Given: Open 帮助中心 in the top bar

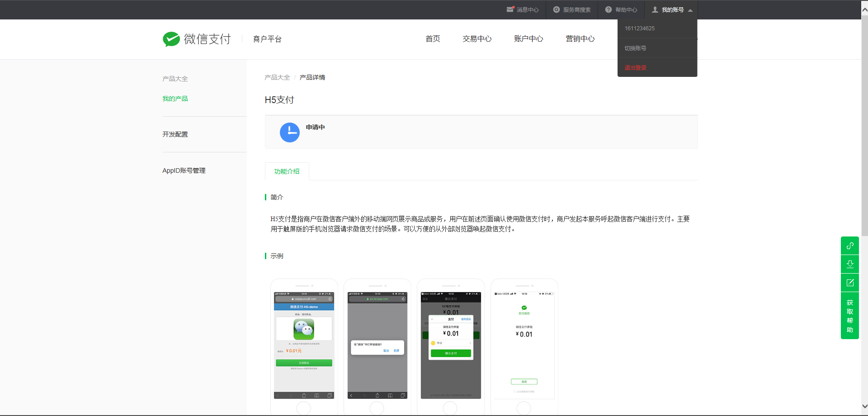Looking at the screenshot, I should coord(626,9).
